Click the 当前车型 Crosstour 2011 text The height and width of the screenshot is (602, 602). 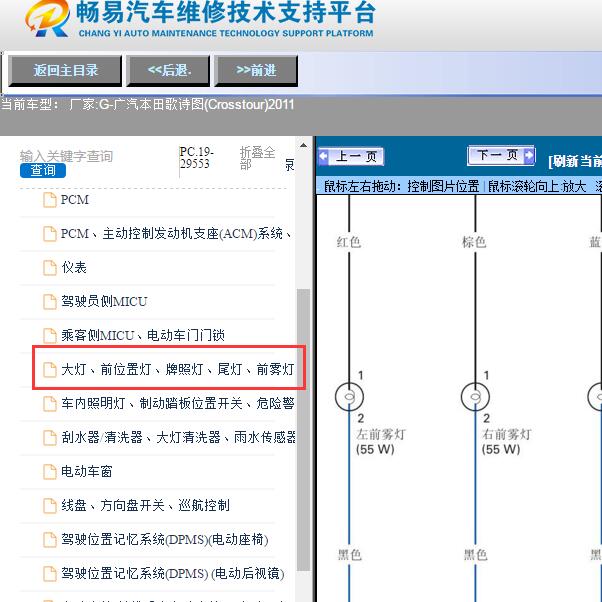pos(147,104)
